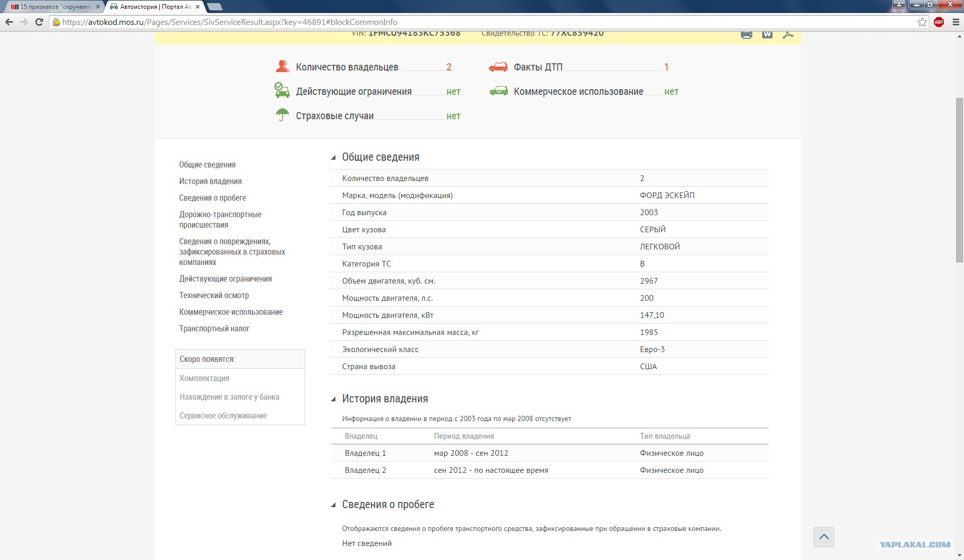964x560 pixels.
Task: Reload the page
Action: (x=39, y=22)
